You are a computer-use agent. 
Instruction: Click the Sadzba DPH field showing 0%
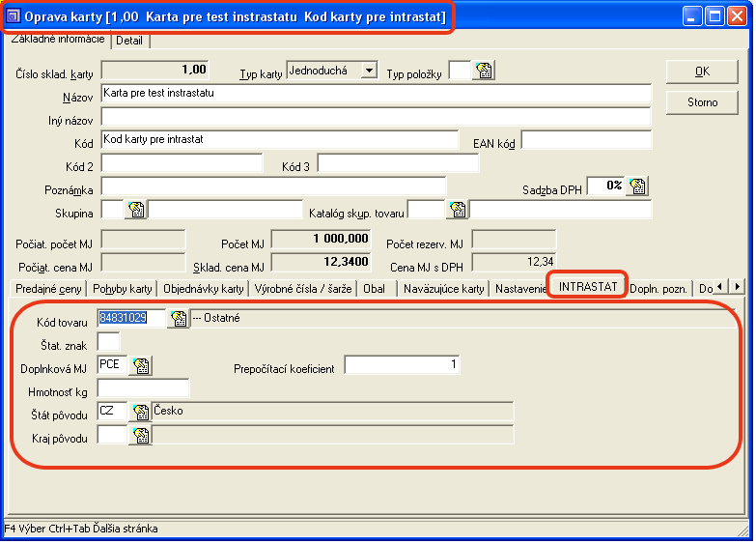(x=605, y=186)
